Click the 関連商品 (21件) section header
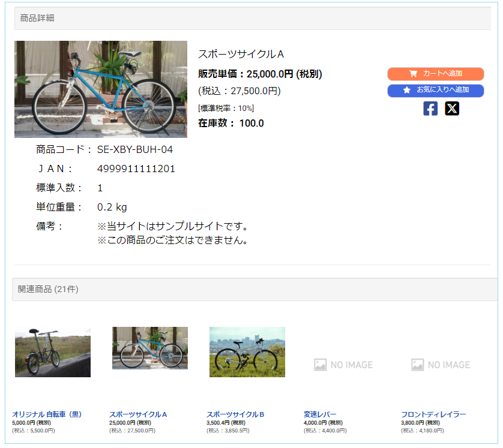The image size is (503, 448). click(255, 290)
